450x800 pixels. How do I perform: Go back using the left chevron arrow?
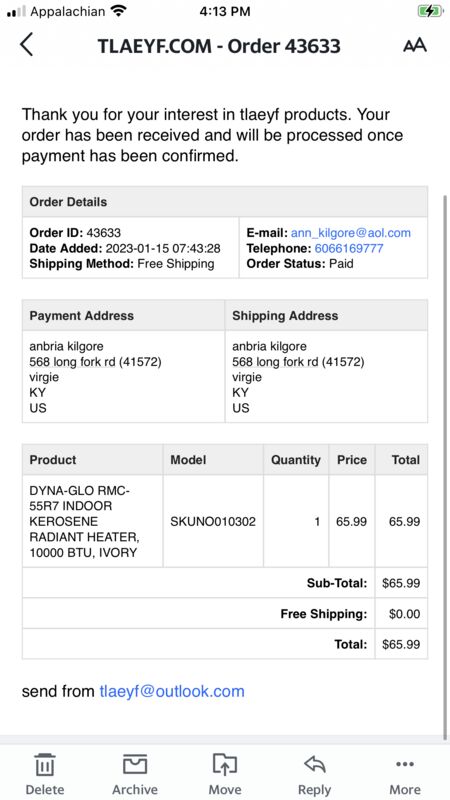pos(27,44)
